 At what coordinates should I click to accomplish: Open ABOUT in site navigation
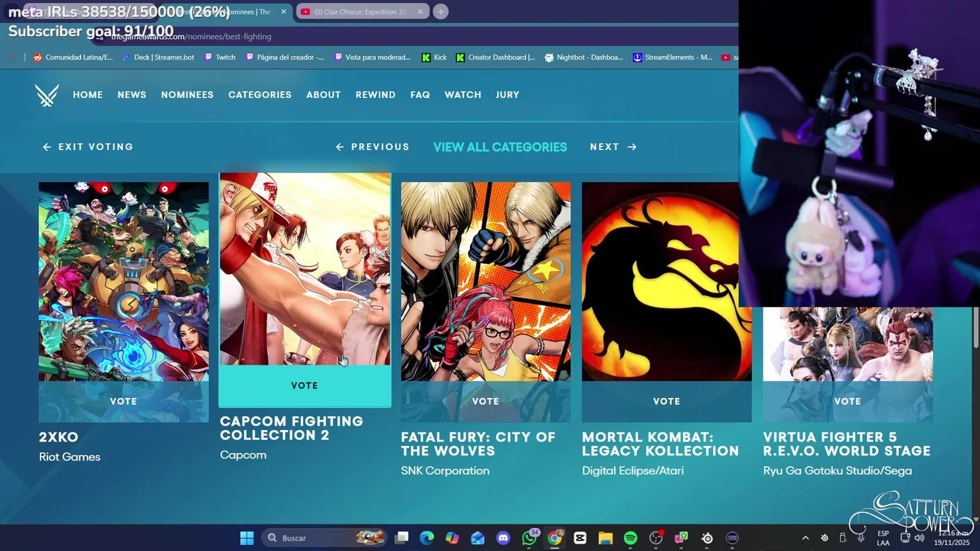pyautogui.click(x=323, y=95)
